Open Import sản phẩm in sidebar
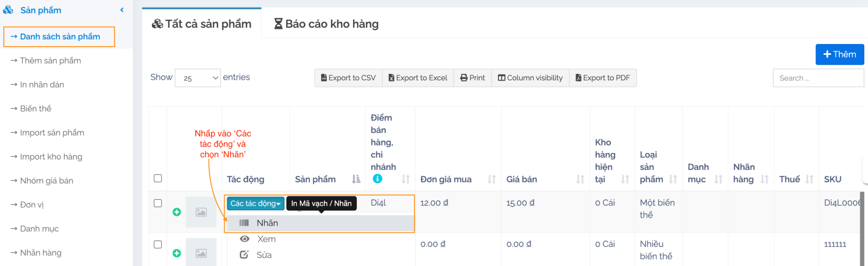868x266 pixels. (x=52, y=132)
